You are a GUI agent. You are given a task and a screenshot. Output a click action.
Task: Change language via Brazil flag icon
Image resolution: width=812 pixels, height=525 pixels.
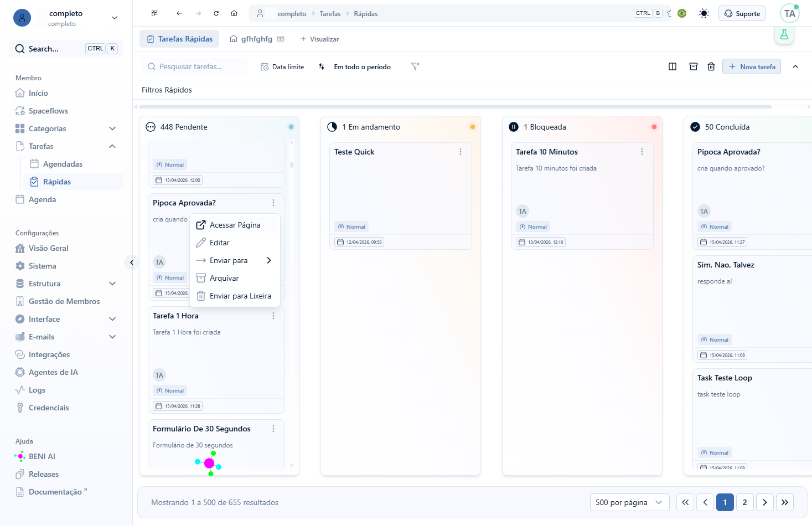point(682,13)
